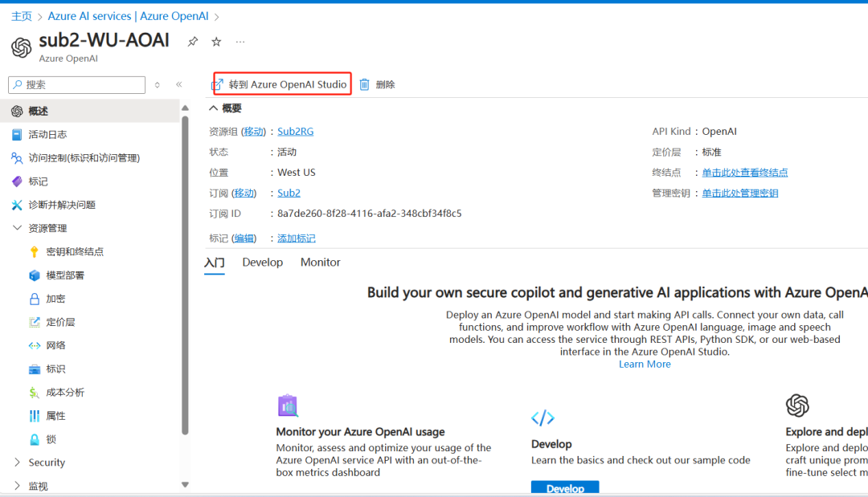The height and width of the screenshot is (497, 868).
Task: Click the 概述 OpenAI icon in sidebar
Action: point(17,111)
